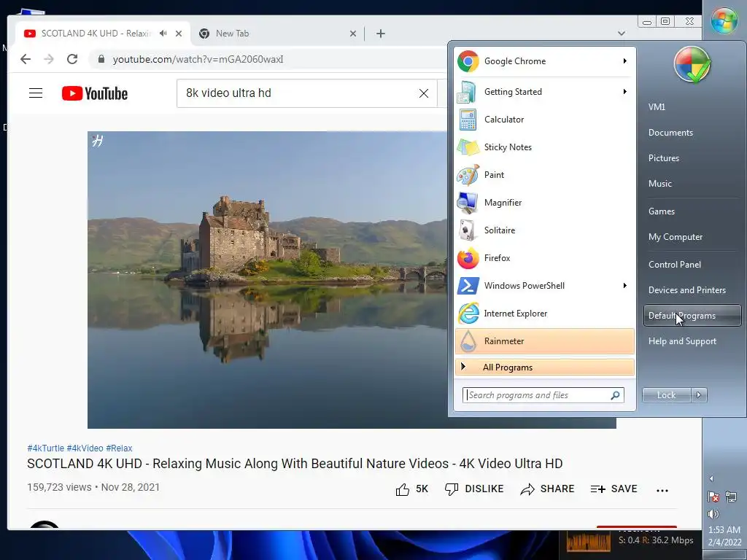Open the Calculator program
This screenshot has width=747, height=560.
(x=544, y=120)
